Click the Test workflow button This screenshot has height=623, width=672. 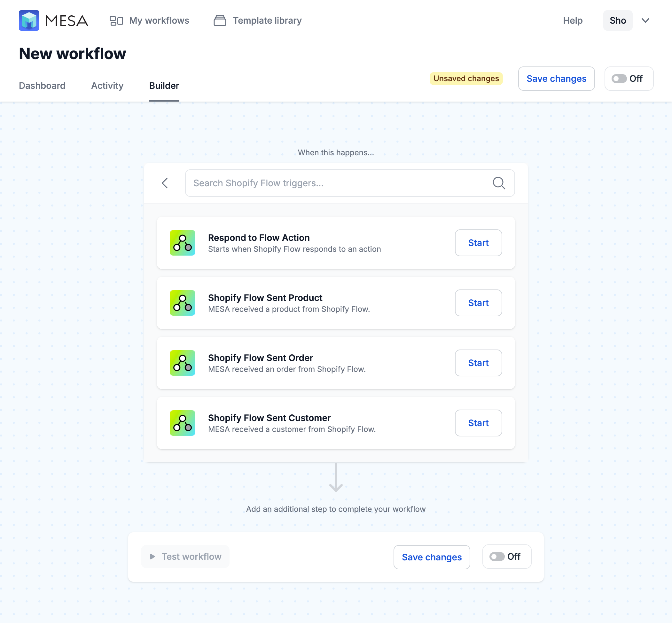tap(185, 557)
